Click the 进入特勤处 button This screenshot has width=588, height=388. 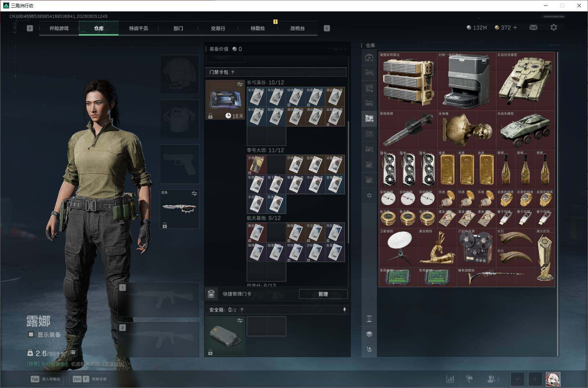(46, 379)
